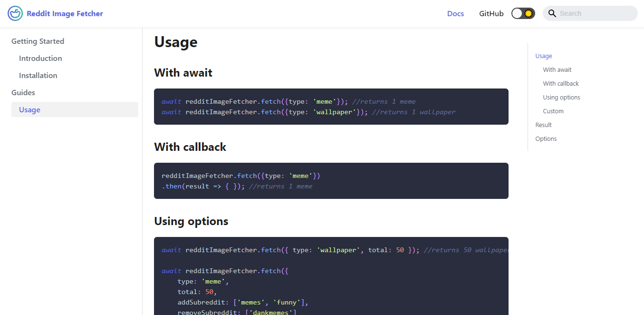Open the Installation sidebar page

38,76
